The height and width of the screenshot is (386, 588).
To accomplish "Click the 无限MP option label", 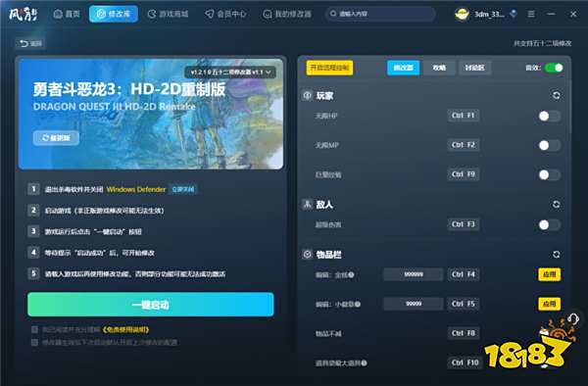I will [327, 145].
